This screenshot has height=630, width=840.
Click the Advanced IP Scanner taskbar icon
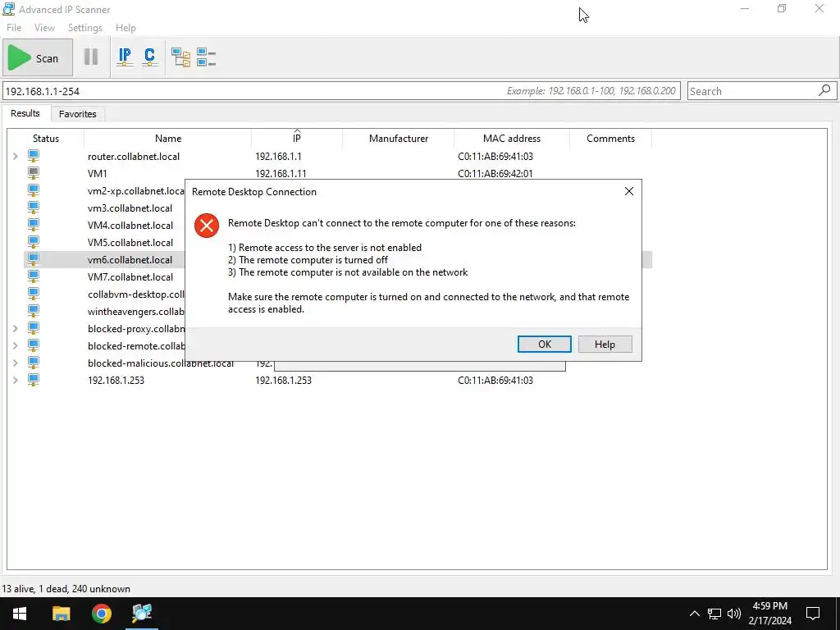[x=142, y=614]
